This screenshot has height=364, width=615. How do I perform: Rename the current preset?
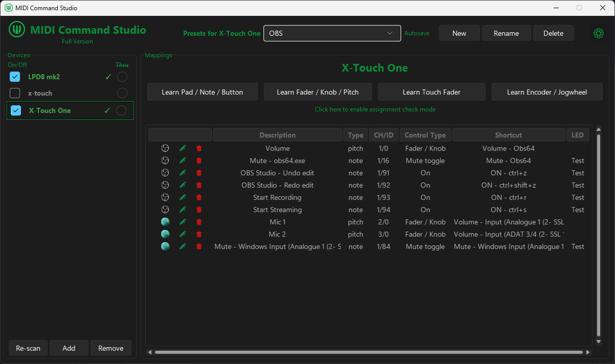(507, 33)
